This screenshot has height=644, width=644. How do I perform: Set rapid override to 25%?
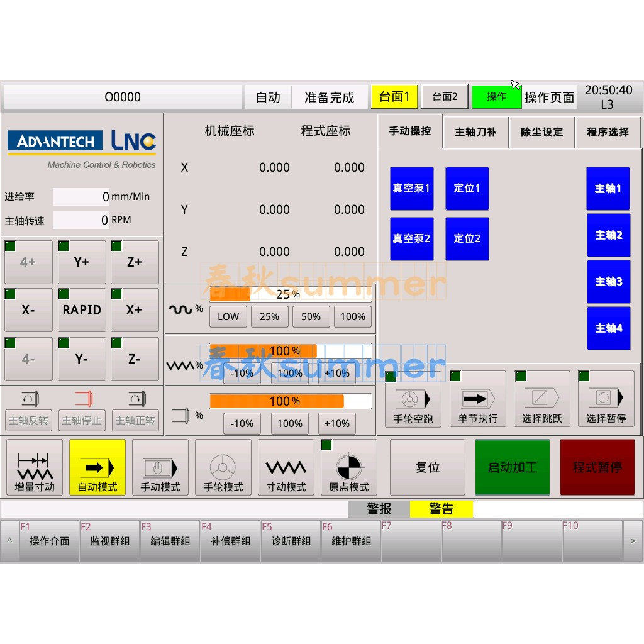[269, 317]
